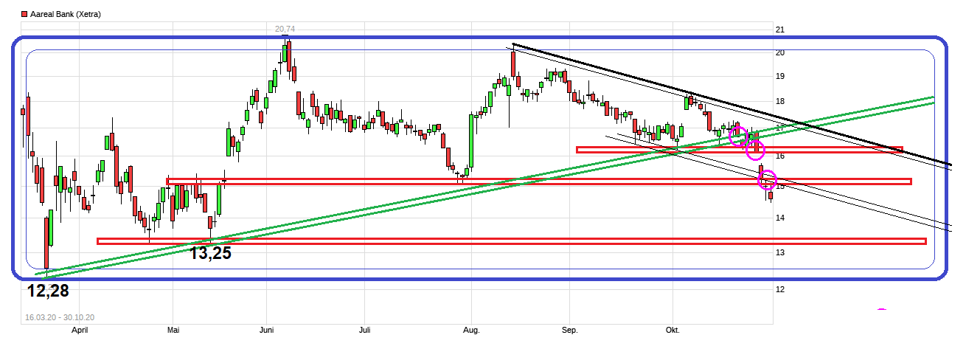980x349 pixels.
Task: Click the "Aareal Bank (Xetra)" legend label
Action: pos(66,14)
